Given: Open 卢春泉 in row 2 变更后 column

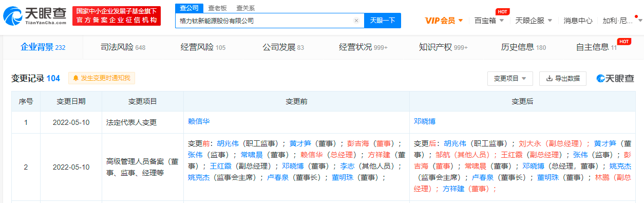Looking at the screenshot, I should pos(483,177).
